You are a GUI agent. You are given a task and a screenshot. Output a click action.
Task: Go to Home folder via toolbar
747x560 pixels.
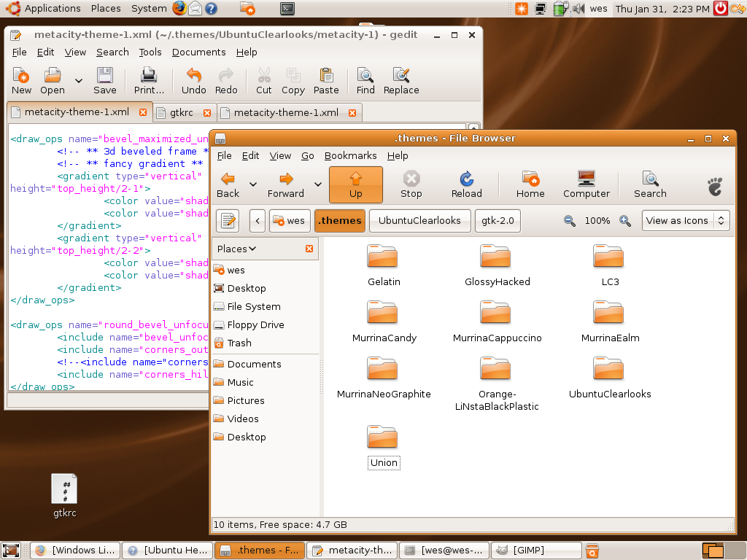pos(530,185)
